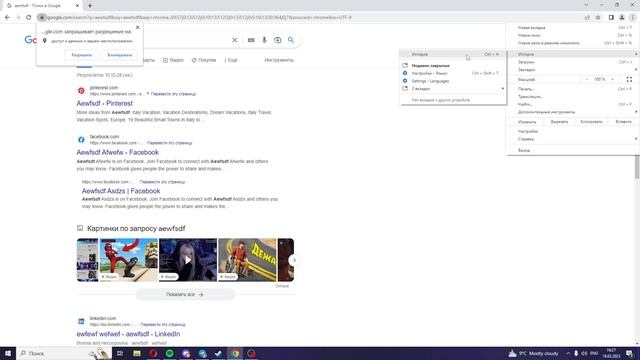Viewport: 640px width, 360px height.
Task: Open the Chrome profile avatar icon
Action: coord(622,18)
